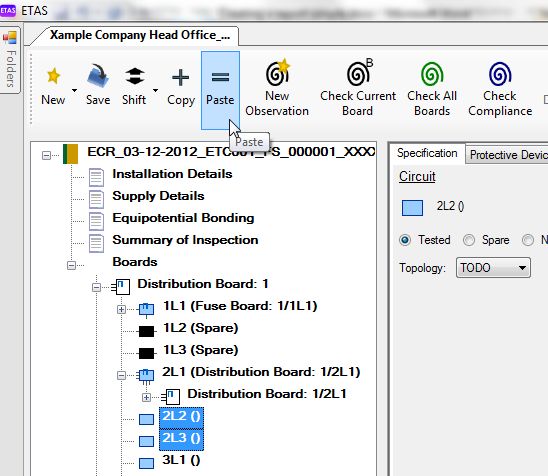
Task: Select 2L1 (Distribution Board: 1/2L1) circuit
Action: coord(261,372)
